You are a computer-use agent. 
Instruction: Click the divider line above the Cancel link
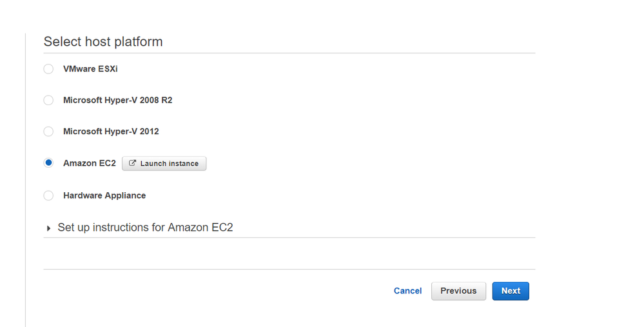coord(289,269)
